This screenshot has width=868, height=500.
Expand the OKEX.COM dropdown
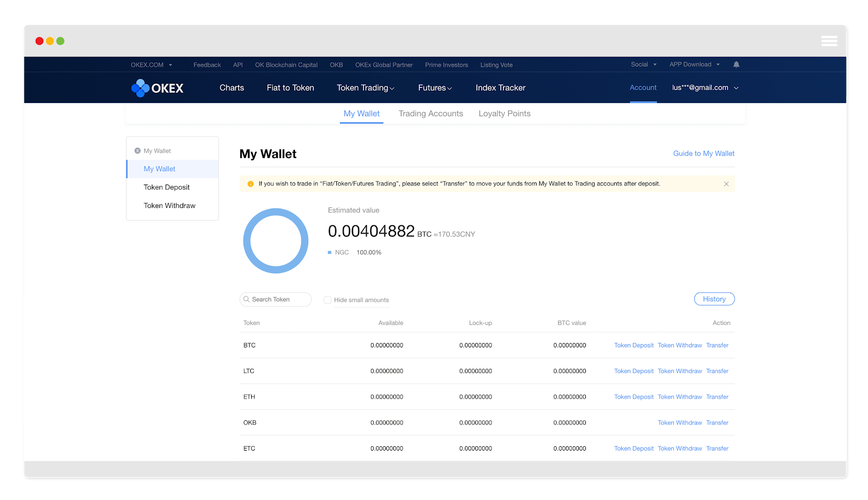[x=151, y=65]
